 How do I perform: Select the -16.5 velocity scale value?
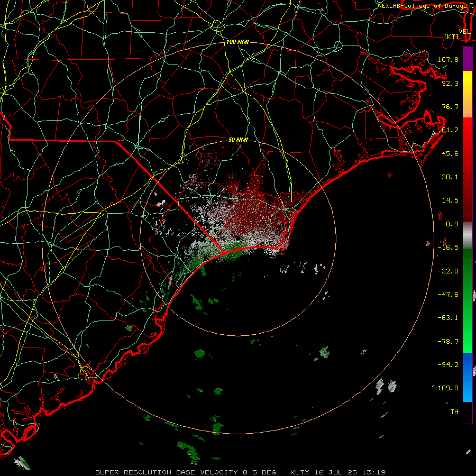(448, 248)
